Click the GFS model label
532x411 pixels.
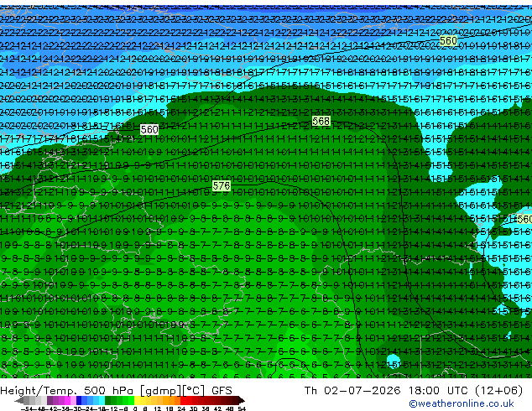coord(222,390)
